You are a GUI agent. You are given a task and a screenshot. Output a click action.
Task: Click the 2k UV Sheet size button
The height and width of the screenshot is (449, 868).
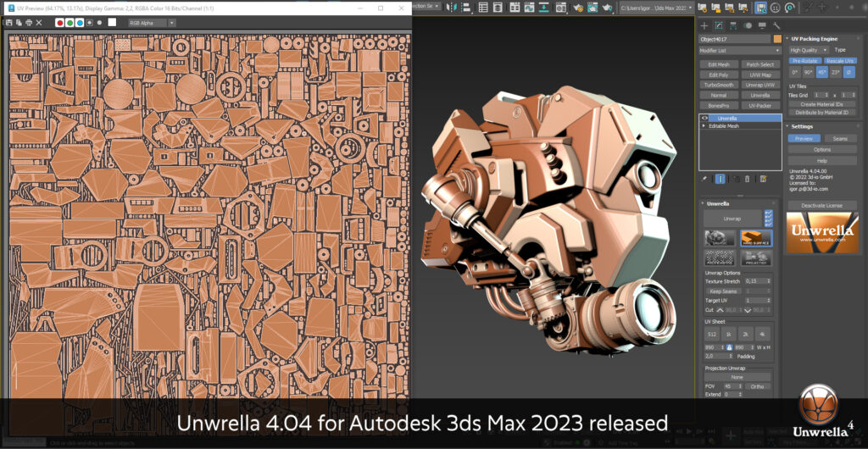tap(746, 335)
